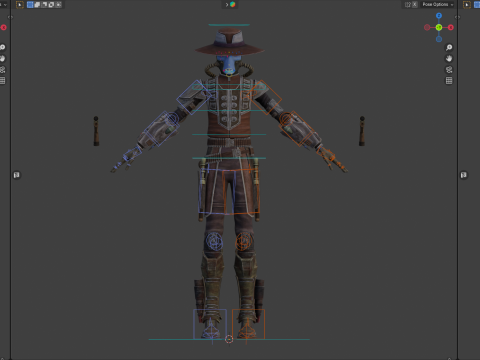Click the pan hand icon in left viewport
This screenshot has height=360, width=480.
click(2, 59)
